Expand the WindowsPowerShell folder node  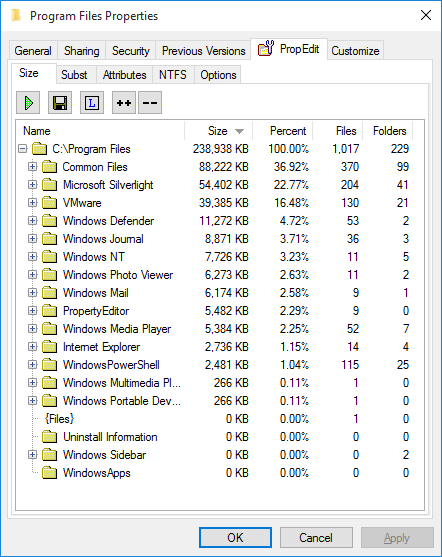point(32,365)
